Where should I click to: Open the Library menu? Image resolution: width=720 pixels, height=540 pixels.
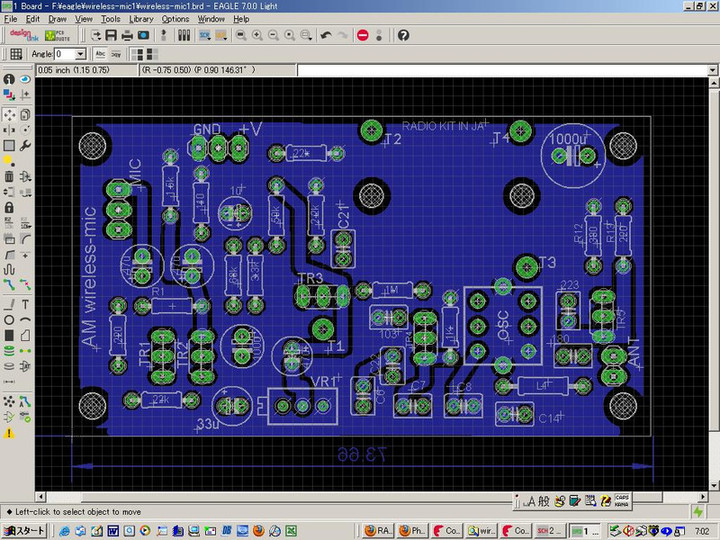coord(141,19)
